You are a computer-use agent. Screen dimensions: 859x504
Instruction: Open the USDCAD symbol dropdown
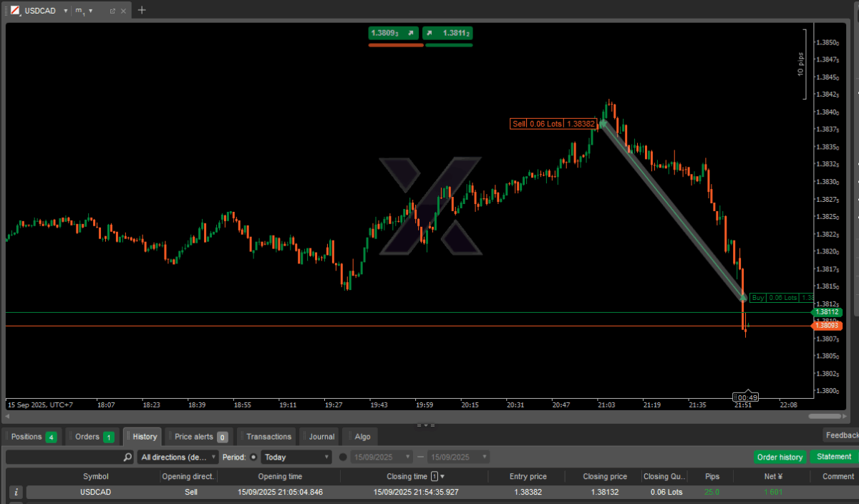66,11
